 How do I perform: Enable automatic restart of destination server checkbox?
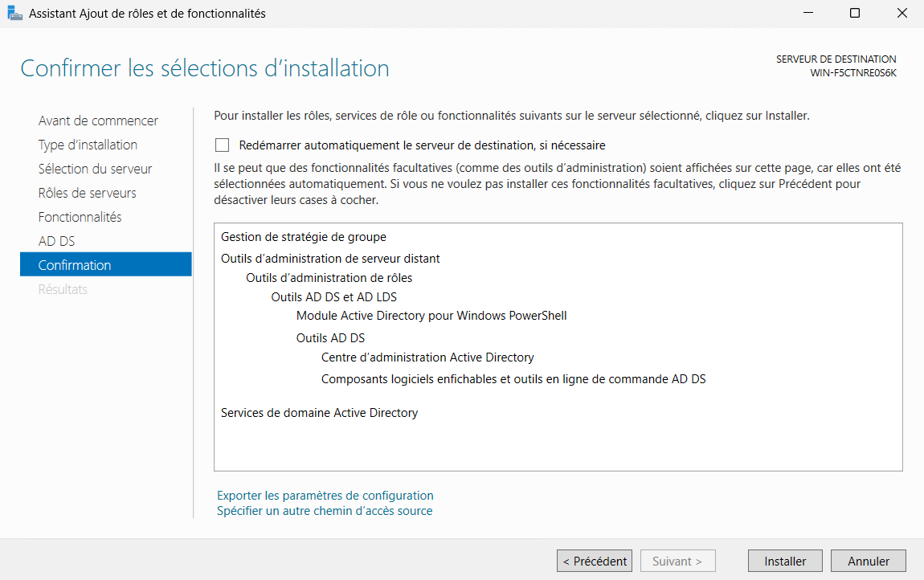[x=223, y=145]
